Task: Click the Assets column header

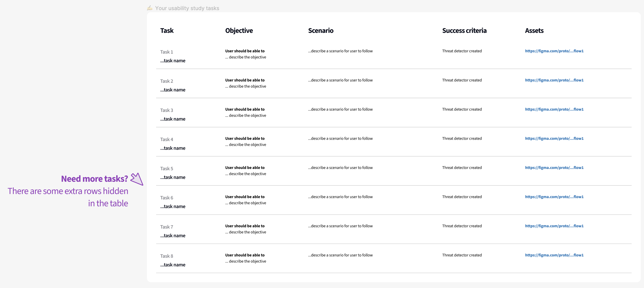Action: [534, 30]
